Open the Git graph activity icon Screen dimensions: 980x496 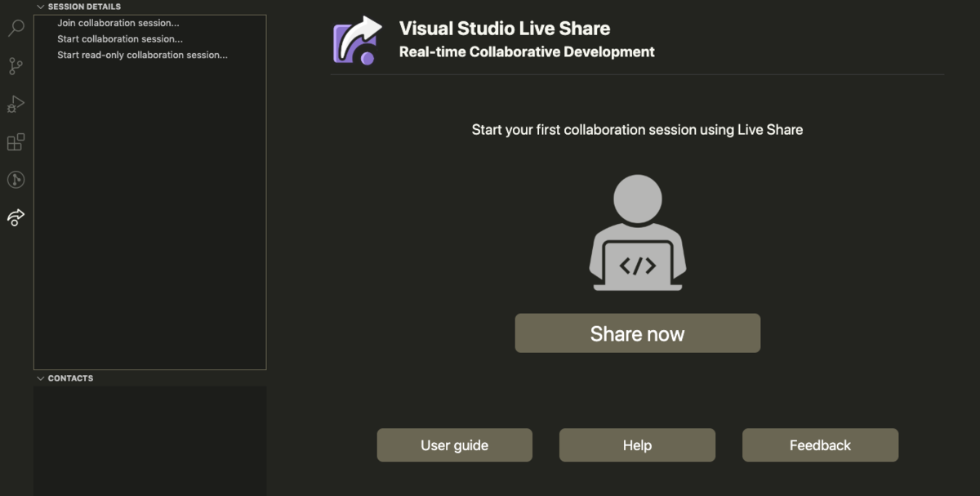pos(16,180)
